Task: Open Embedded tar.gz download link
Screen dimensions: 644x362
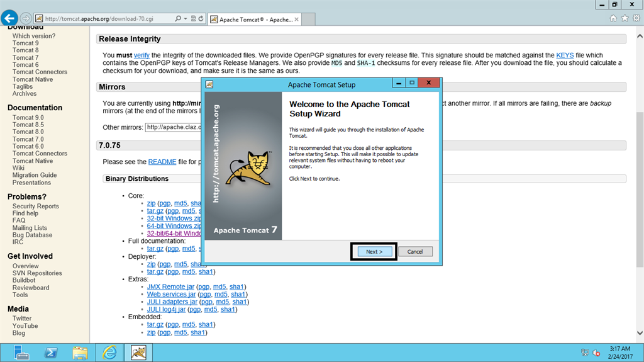Action: (155, 325)
